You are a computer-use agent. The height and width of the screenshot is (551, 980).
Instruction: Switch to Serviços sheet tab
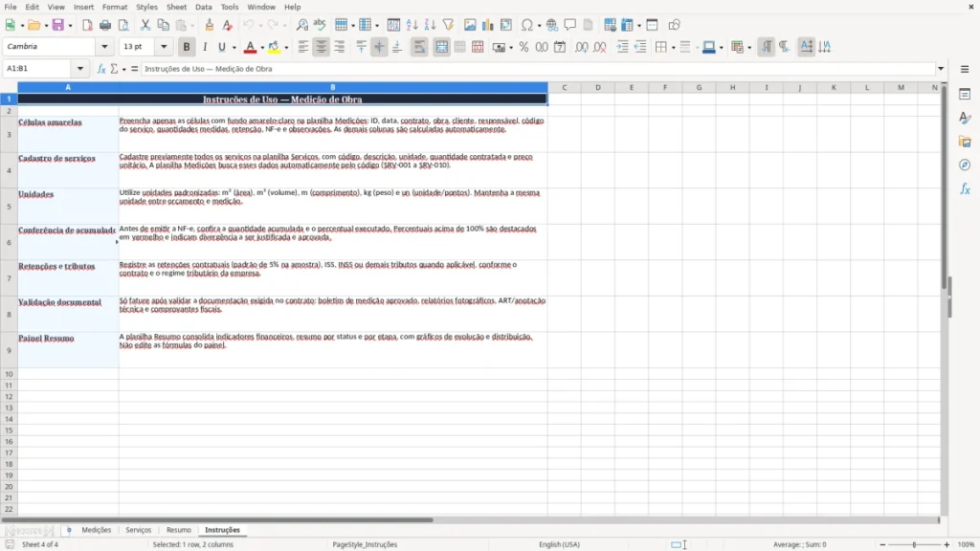pos(138,530)
